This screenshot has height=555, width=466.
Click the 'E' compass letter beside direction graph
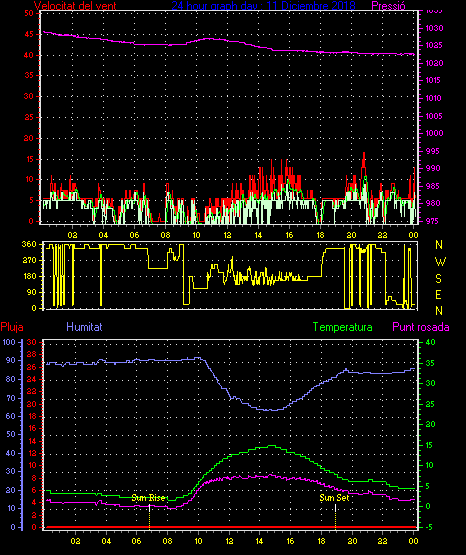pos(438,294)
